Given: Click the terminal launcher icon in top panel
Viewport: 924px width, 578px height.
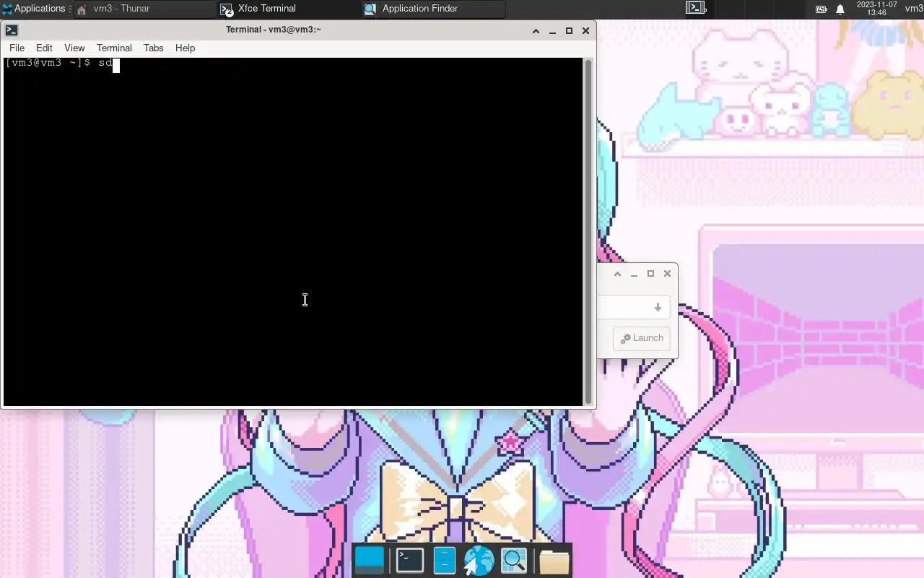Looking at the screenshot, I should click(x=695, y=9).
